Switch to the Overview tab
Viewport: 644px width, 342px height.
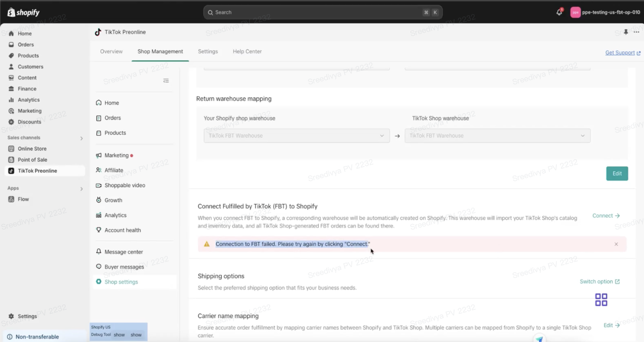point(111,51)
